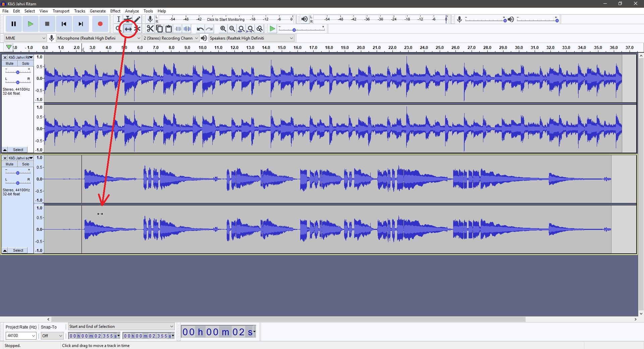Click the Trim audio icon

tap(178, 29)
